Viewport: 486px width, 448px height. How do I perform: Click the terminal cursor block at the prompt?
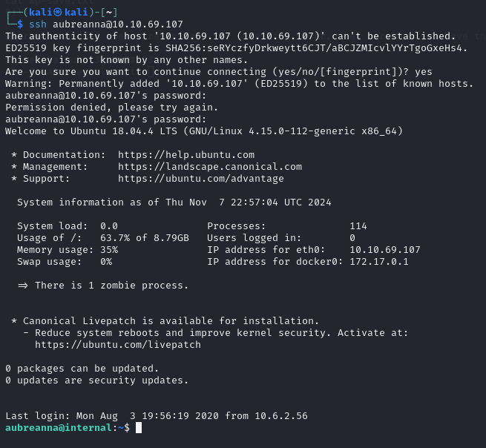click(139, 428)
